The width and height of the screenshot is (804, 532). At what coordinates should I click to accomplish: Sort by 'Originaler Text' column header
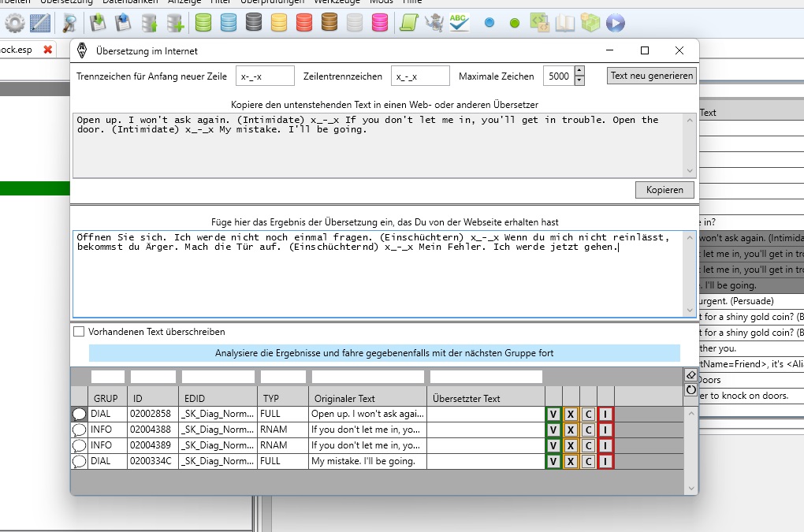tap(367, 398)
